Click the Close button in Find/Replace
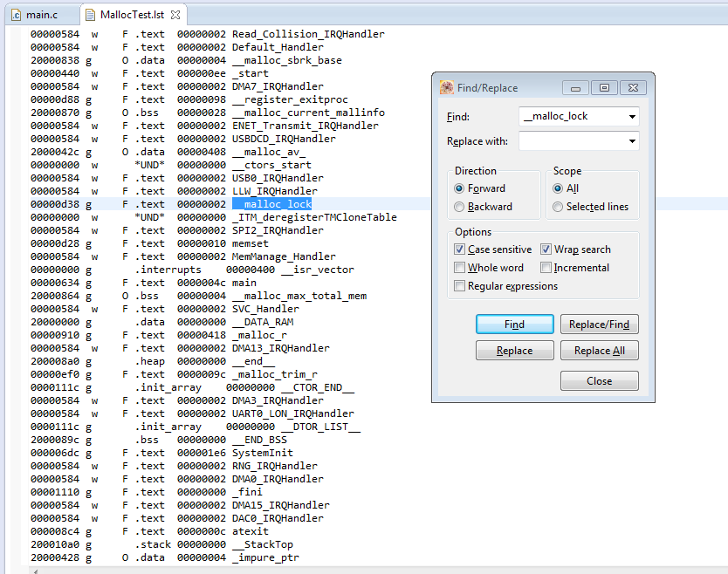 coord(599,380)
